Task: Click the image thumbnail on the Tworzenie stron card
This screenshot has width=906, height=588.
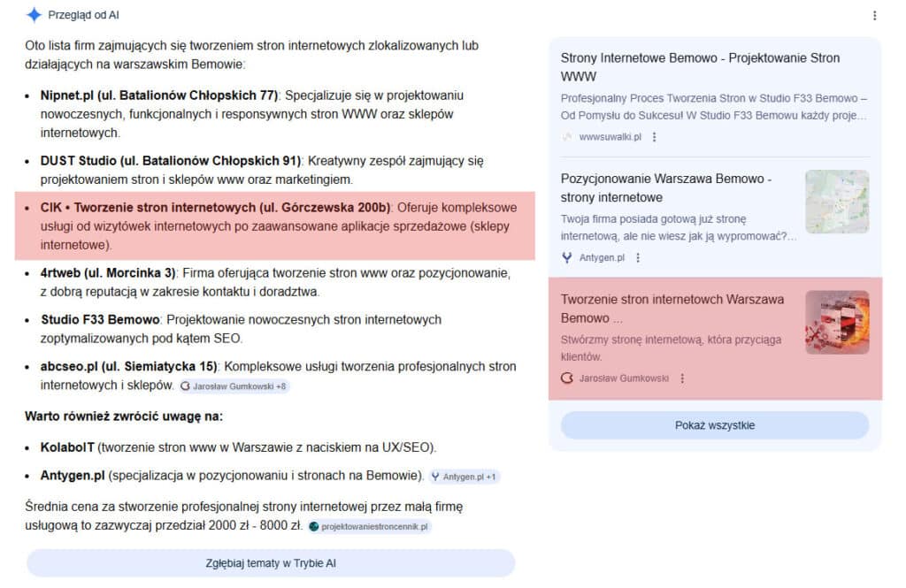Action: click(837, 322)
